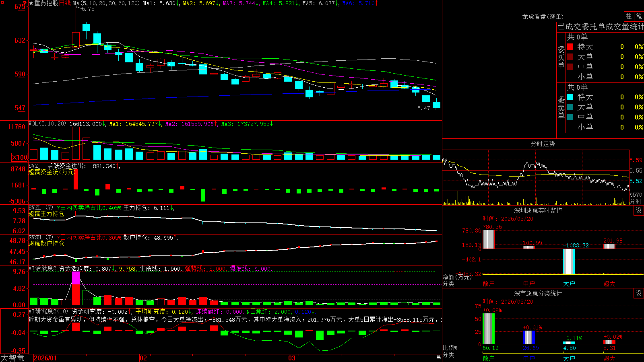Click the ×100 volume multiplier box
The image size is (644, 362).
pos(19,157)
